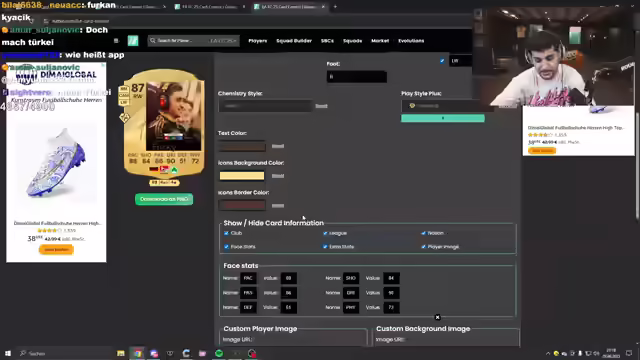Screen dimensions: 640x360
Task: Open Spotify from the taskbar
Action: (219, 353)
